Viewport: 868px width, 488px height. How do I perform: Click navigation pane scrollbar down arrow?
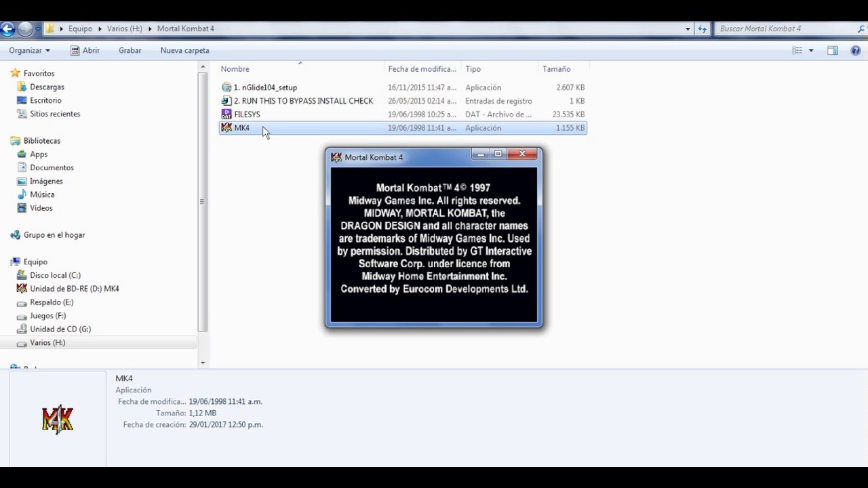(x=202, y=363)
